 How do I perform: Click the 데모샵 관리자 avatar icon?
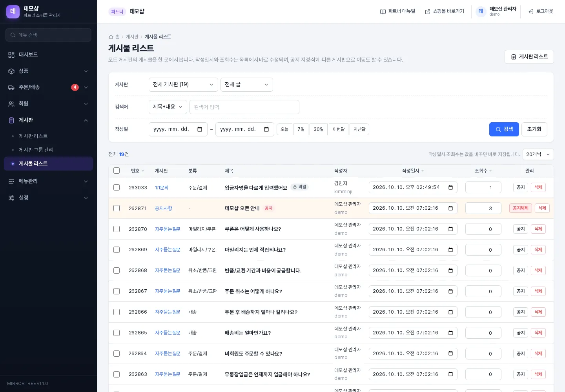tap(481, 12)
